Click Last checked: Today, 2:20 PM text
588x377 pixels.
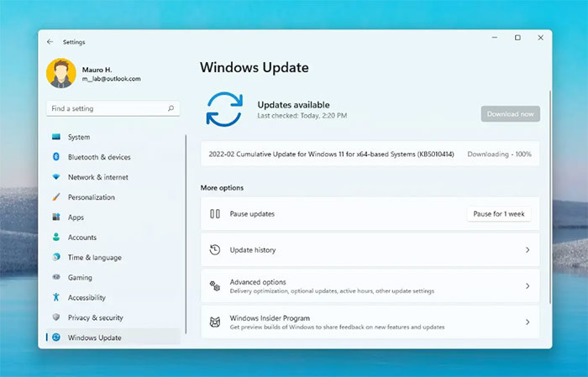point(302,116)
